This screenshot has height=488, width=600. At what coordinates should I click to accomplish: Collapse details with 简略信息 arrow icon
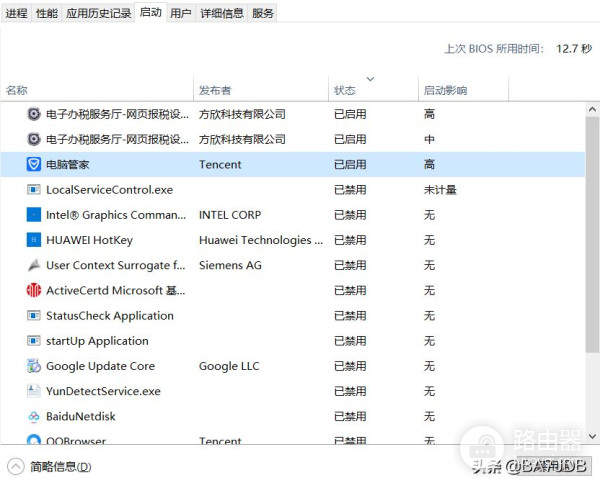(x=16, y=467)
